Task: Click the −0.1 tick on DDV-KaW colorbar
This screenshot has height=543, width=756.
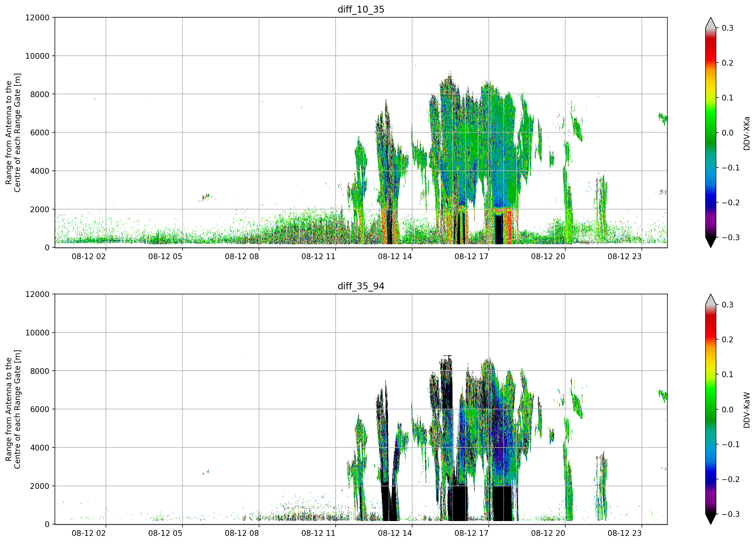Action: point(731,445)
